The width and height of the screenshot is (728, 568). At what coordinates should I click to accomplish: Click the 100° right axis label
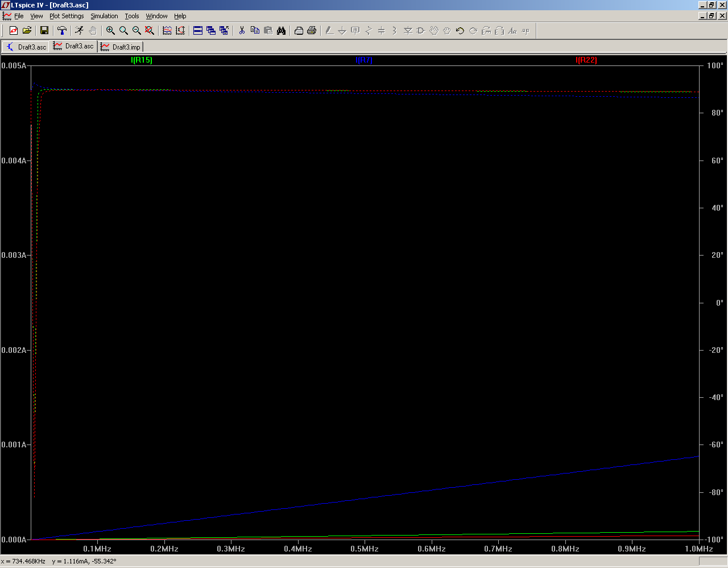pos(715,65)
